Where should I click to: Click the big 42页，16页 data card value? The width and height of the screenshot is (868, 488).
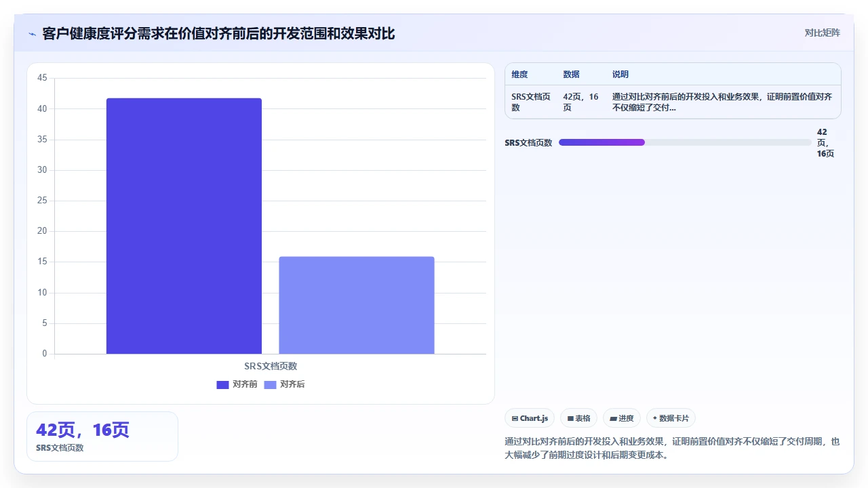(x=83, y=430)
